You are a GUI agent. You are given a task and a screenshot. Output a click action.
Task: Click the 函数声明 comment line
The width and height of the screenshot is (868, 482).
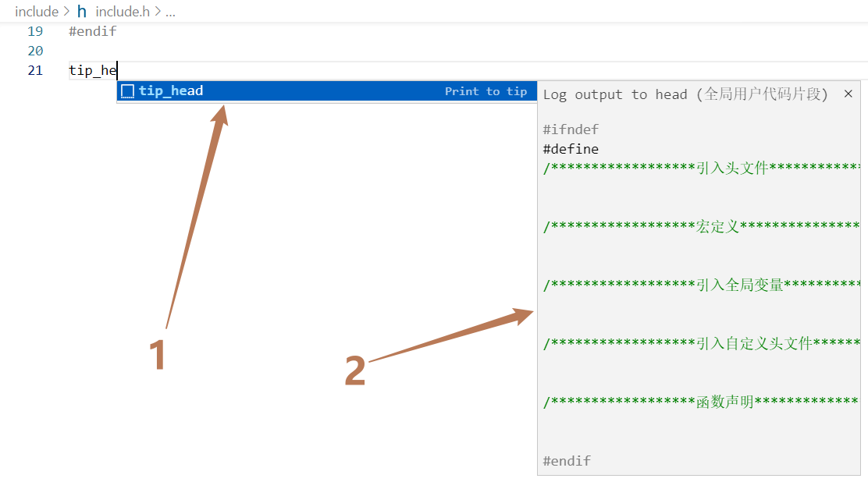pyautogui.click(x=701, y=402)
